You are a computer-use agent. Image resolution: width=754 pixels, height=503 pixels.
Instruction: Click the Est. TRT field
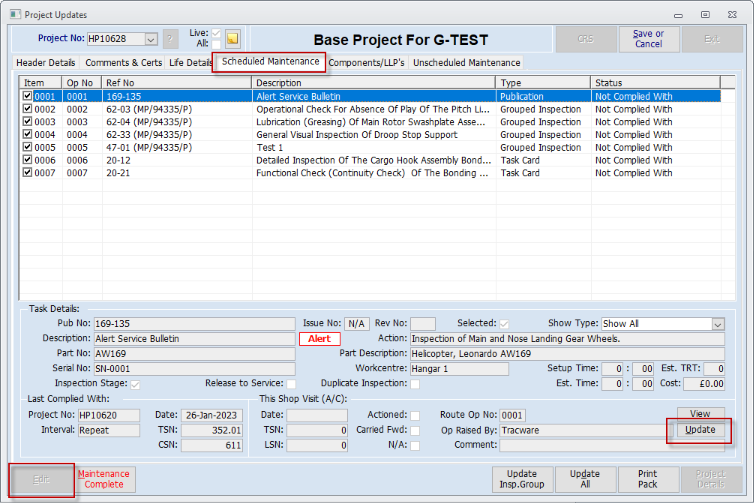714,369
